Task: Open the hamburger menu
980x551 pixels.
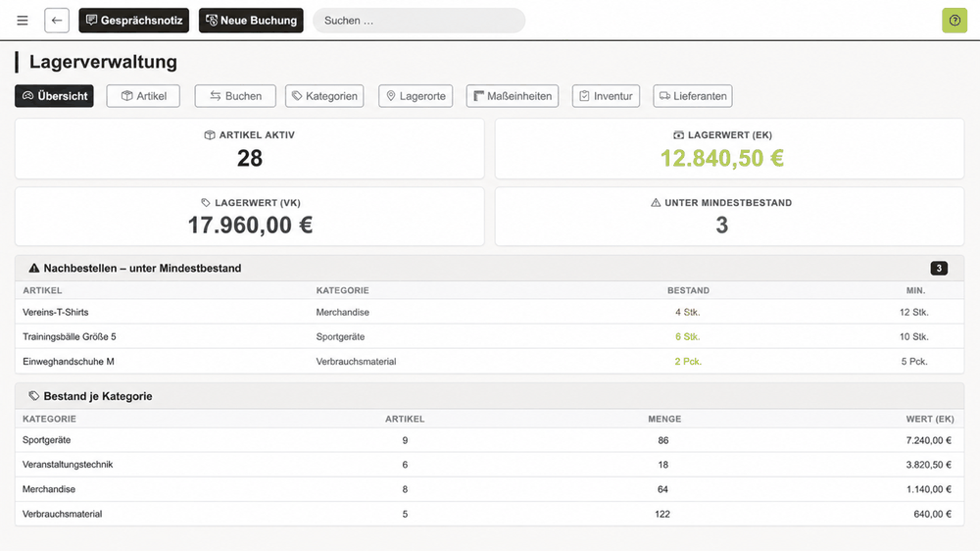Action: tap(23, 21)
